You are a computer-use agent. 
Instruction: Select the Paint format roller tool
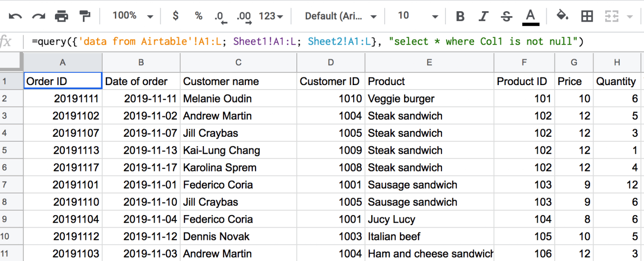tap(85, 16)
